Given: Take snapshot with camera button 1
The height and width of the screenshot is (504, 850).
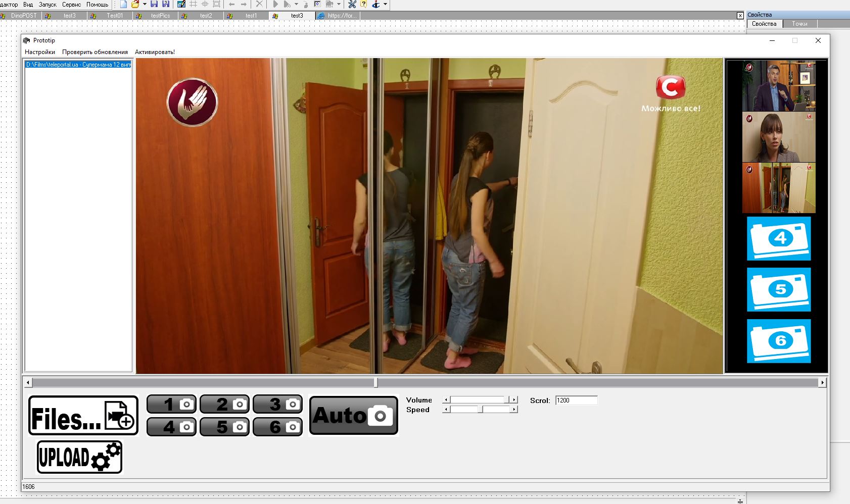Looking at the screenshot, I should point(171,404).
